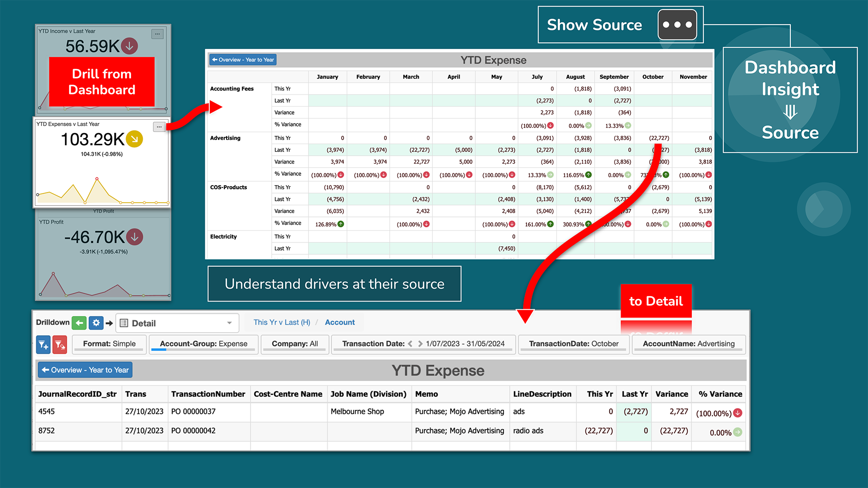Click the red clear-filter funnel icon

60,344
